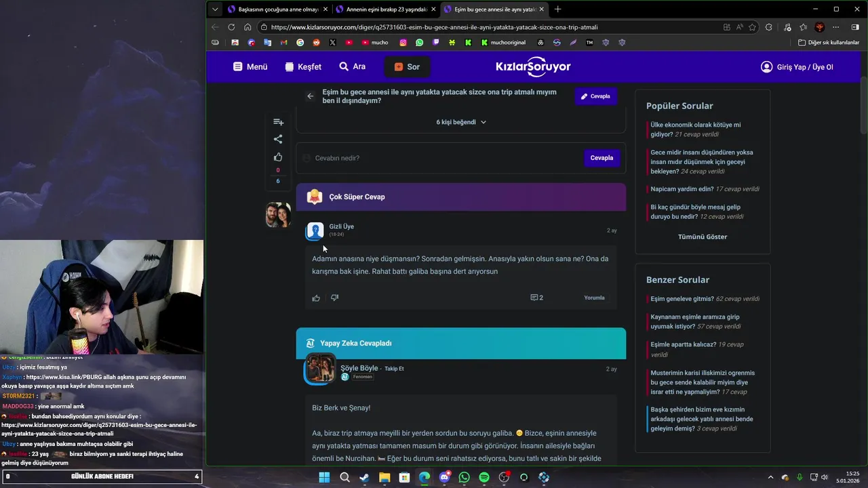Open 'Bi kaç gündür böyle mesaj gelip' question
Image resolution: width=868 pixels, height=488 pixels.
click(696, 211)
